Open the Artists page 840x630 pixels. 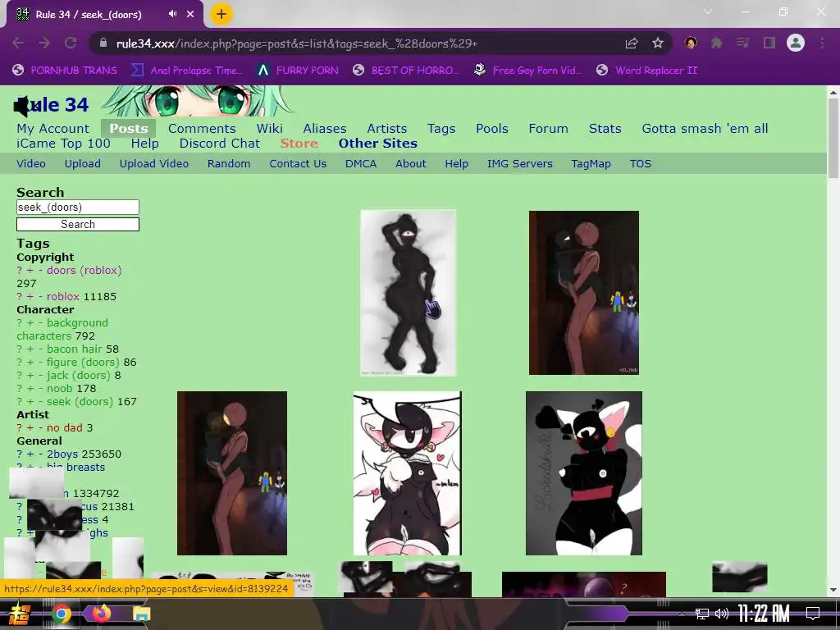coord(387,129)
